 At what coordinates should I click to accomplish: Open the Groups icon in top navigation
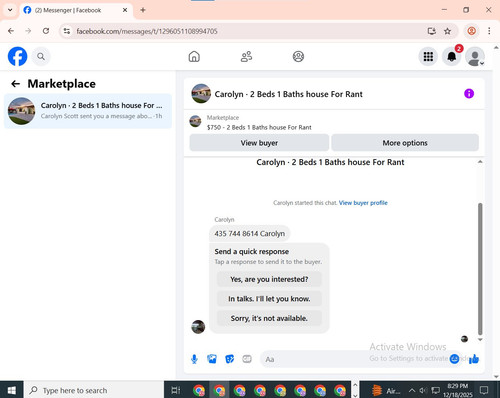(298, 57)
